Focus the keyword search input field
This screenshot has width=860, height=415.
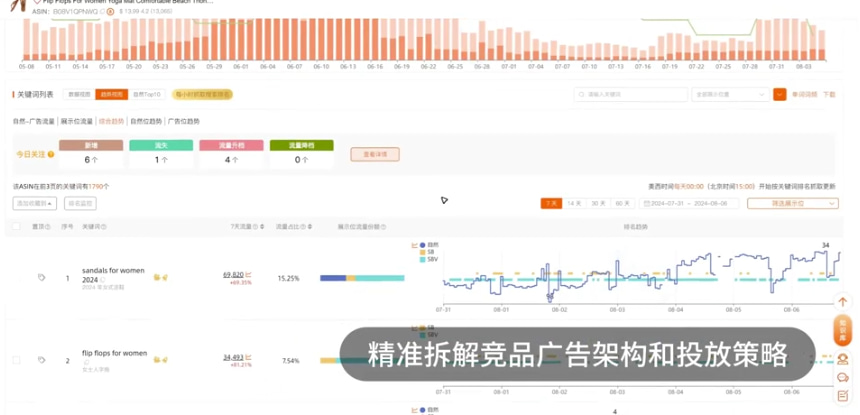click(x=631, y=94)
